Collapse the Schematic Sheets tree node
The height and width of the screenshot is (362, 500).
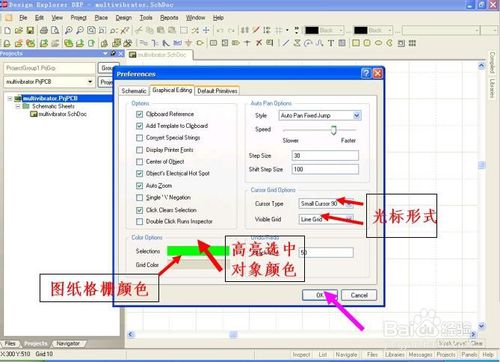click(x=18, y=106)
